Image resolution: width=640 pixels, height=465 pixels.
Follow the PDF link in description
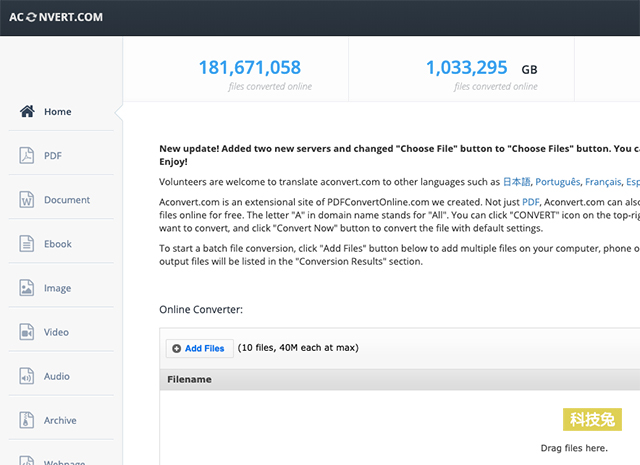pyautogui.click(x=531, y=202)
